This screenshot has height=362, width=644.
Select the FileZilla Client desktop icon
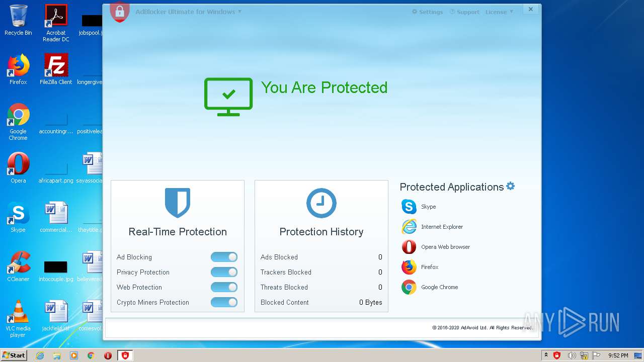[x=56, y=69]
